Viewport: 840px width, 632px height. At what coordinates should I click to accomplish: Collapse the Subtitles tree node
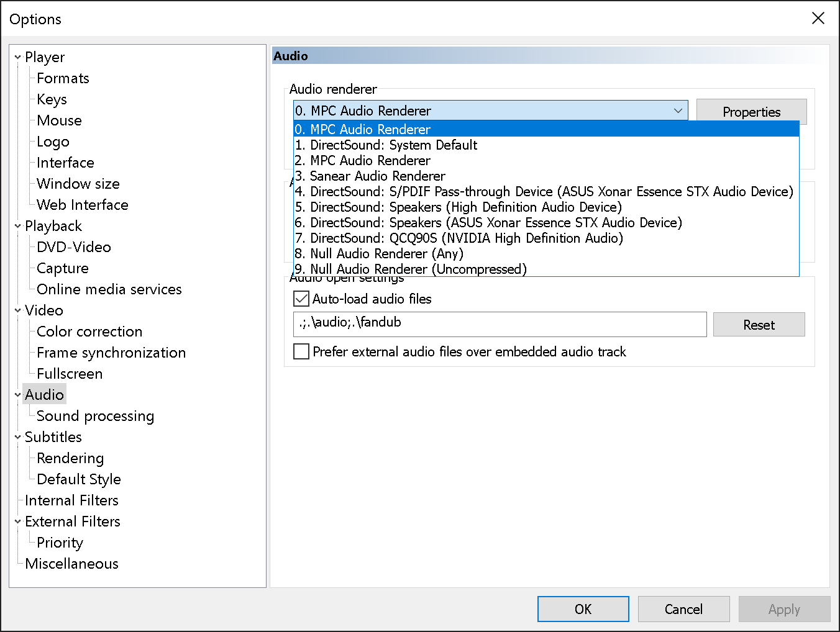pos(17,437)
